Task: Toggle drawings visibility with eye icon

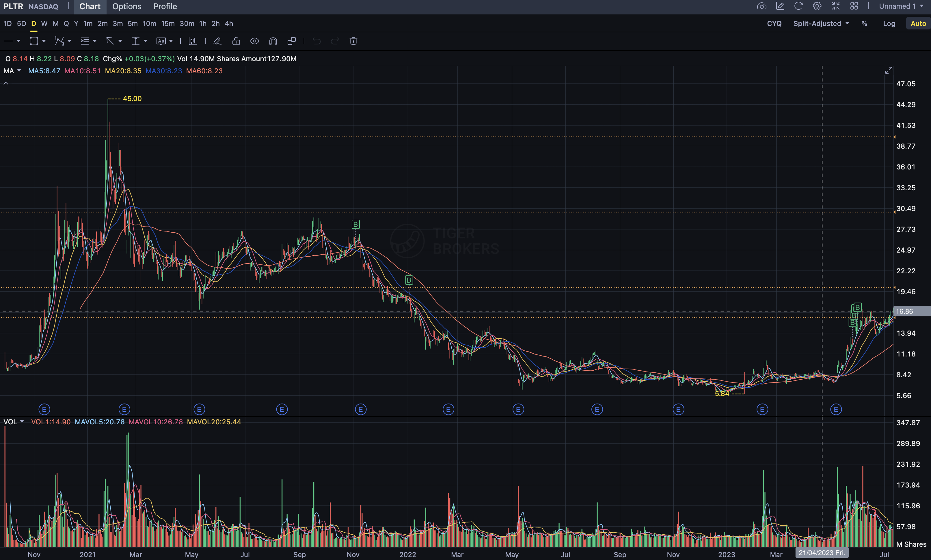Action: 255,41
